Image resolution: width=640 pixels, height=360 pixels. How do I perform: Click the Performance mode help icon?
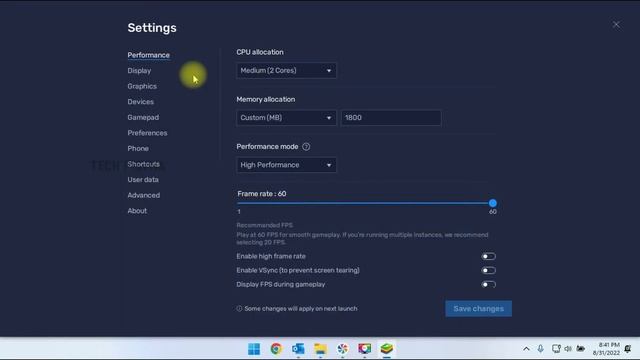306,147
